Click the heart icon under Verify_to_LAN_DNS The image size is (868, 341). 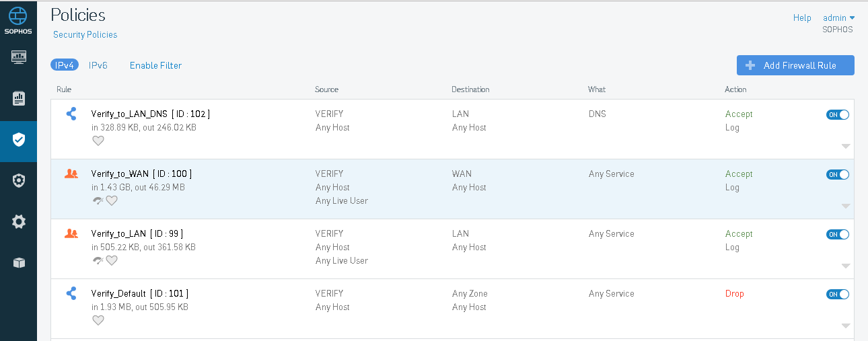[98, 141]
